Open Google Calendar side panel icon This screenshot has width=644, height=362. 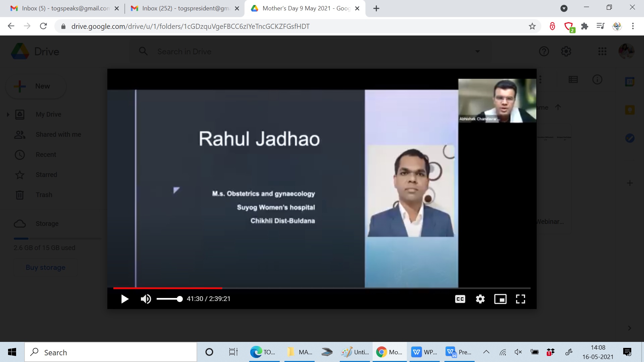(630, 82)
